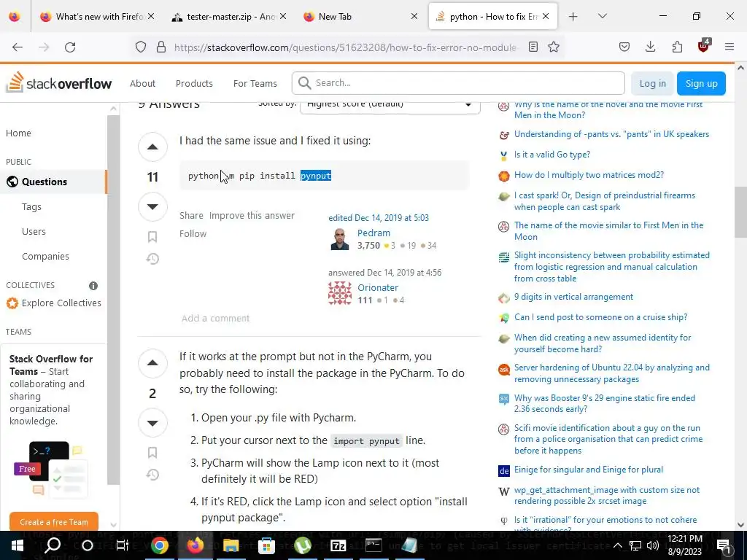
Task: Click the Sign up button
Action: pos(701,83)
